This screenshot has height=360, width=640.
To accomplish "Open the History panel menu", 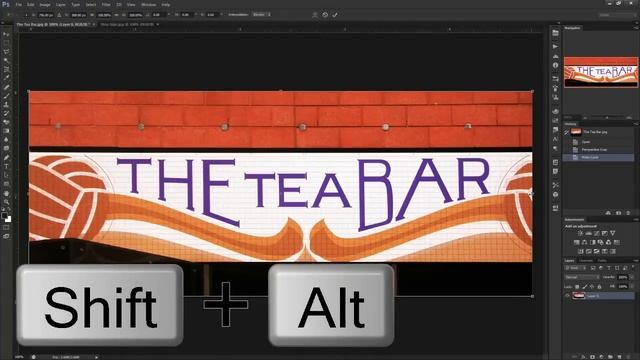I will pos(636,124).
